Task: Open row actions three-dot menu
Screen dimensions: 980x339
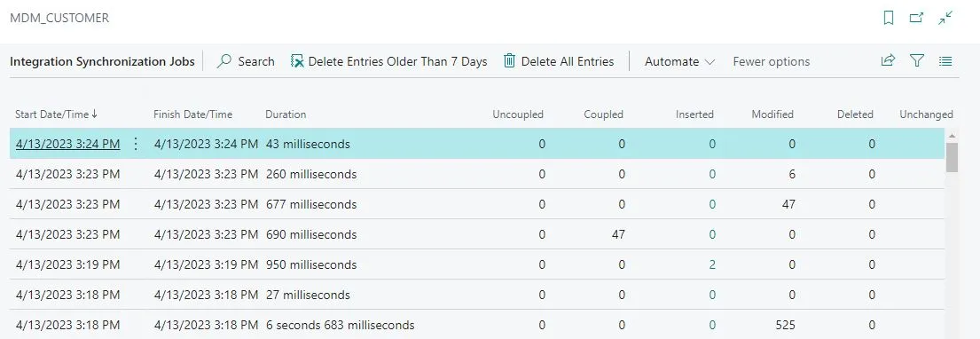Action: click(136, 144)
